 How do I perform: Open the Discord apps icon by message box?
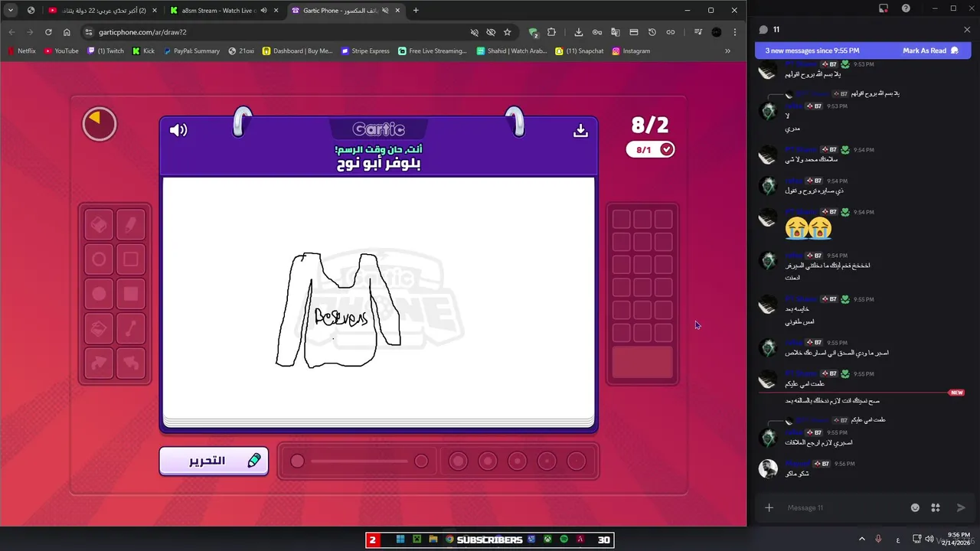pyautogui.click(x=936, y=507)
